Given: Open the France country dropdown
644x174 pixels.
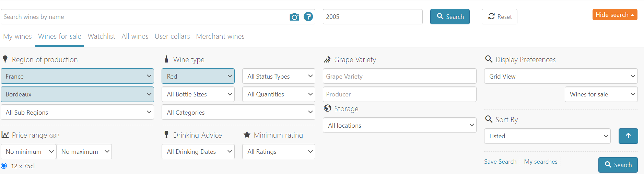Looking at the screenshot, I should coord(77,76).
